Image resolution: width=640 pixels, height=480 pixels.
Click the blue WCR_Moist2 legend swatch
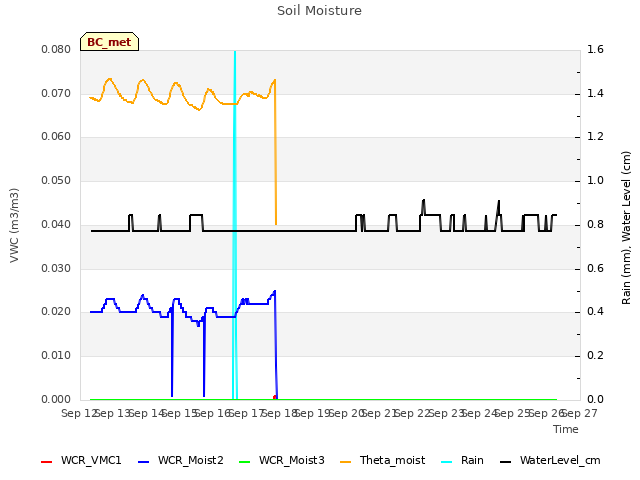coord(144,462)
